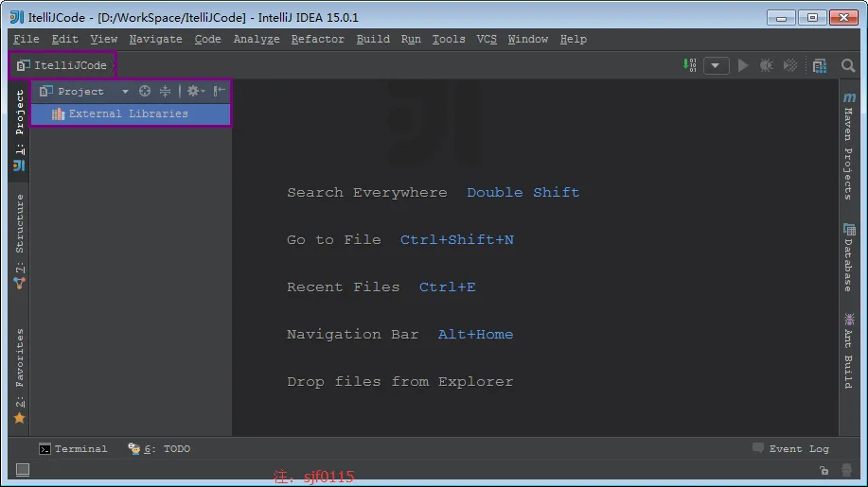Click the Search Everywhere magnifier icon

(847, 66)
